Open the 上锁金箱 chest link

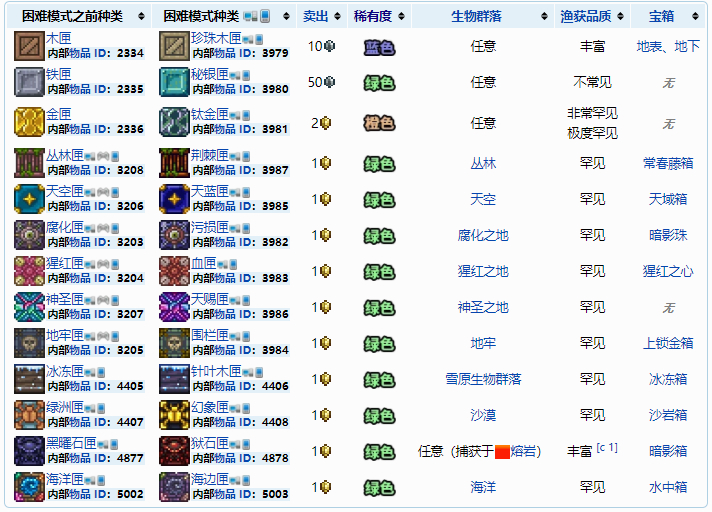668,343
